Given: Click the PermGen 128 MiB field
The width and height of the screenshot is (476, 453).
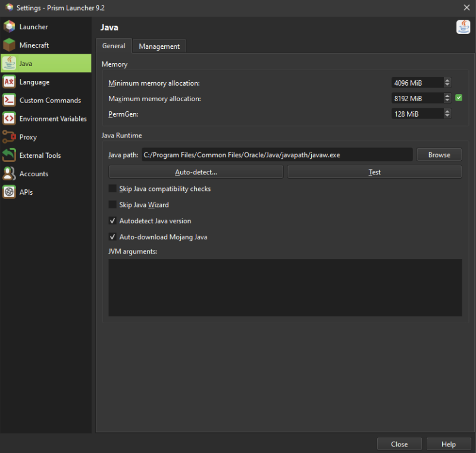Looking at the screenshot, I should point(418,114).
